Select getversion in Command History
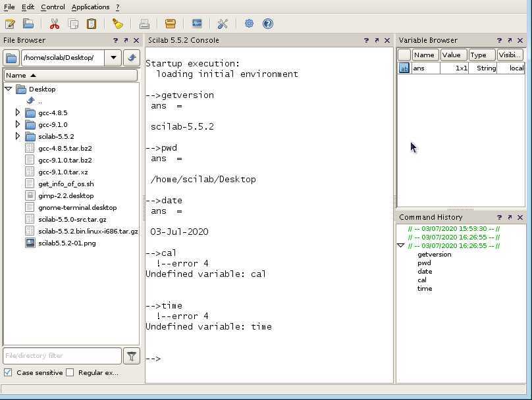 click(435, 254)
